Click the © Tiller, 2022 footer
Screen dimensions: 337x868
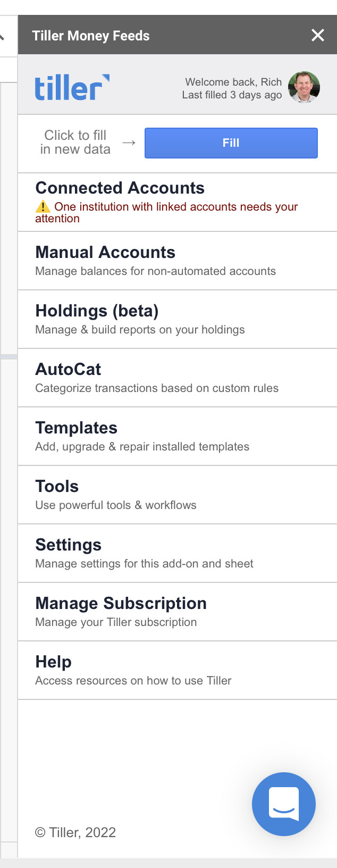click(x=75, y=832)
